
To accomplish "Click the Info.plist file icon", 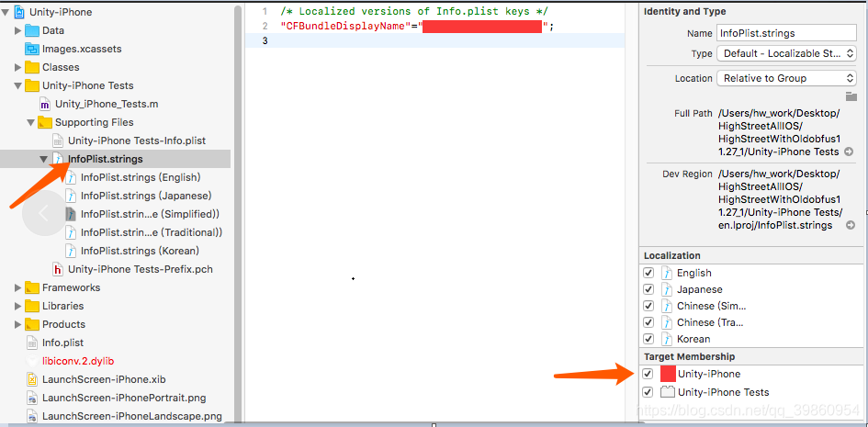I will 32,343.
